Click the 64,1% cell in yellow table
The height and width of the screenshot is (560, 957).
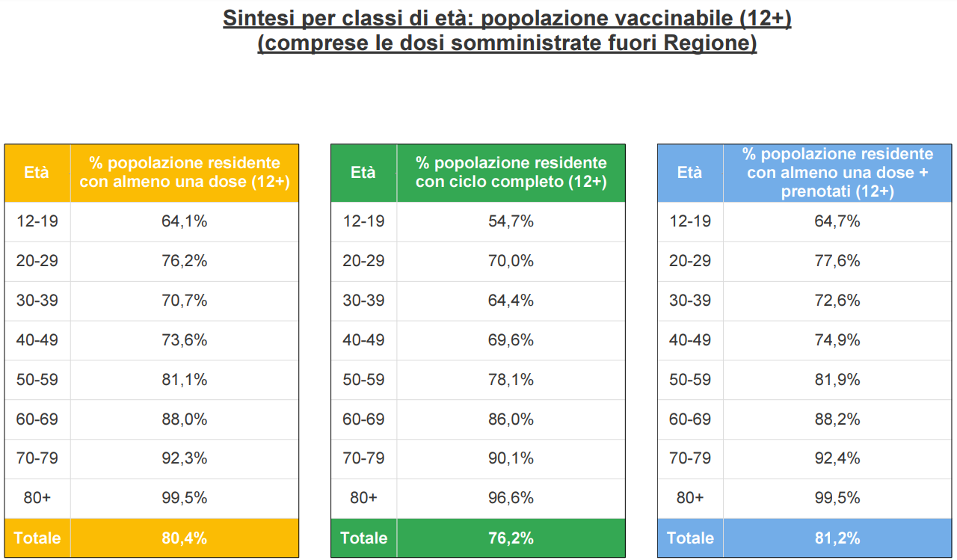pyautogui.click(x=185, y=221)
